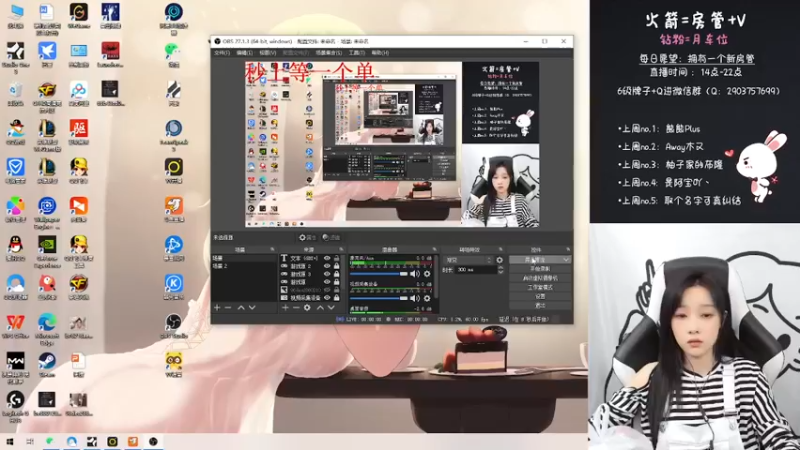Toggle the lock on the 游戏源 2 source
The width and height of the screenshot is (800, 450).
point(336,266)
